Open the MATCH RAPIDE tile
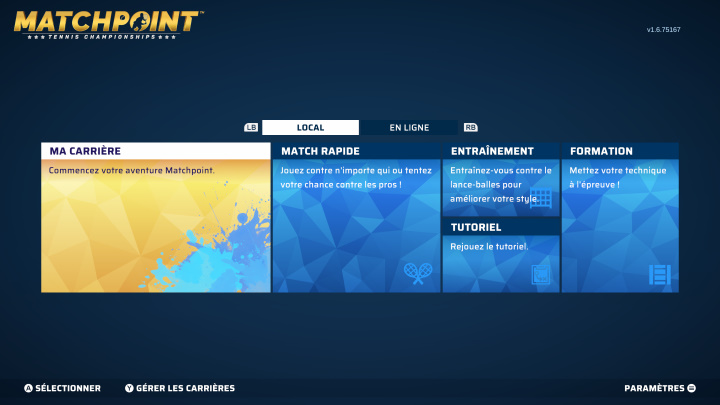This screenshot has height=405, width=720. click(356, 217)
